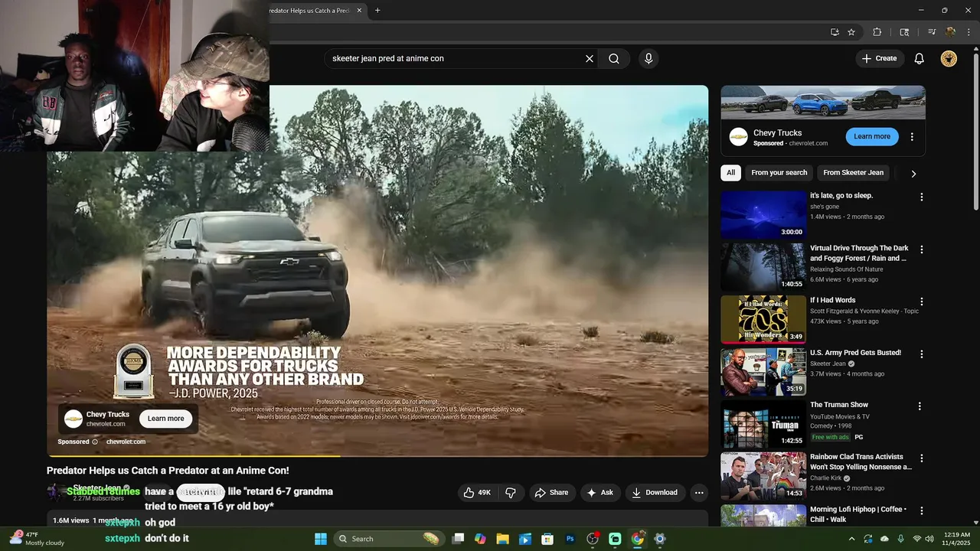This screenshot has height=551, width=980.
Task: Start voice search with microphone icon
Action: click(648, 59)
